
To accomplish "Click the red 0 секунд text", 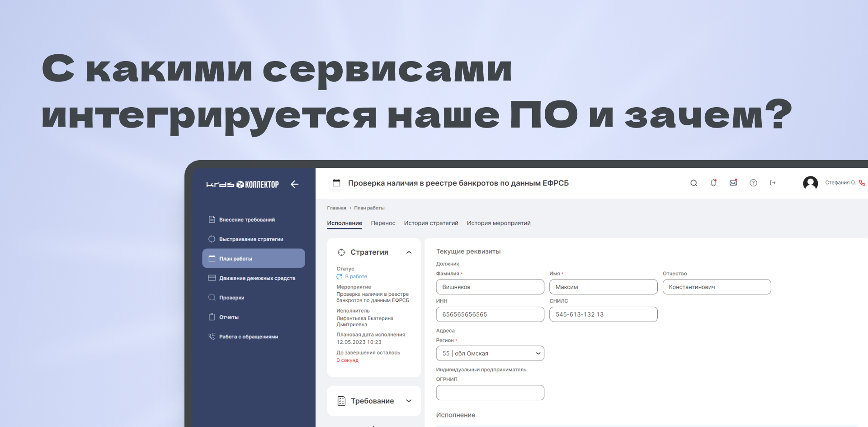I will pos(347,361).
